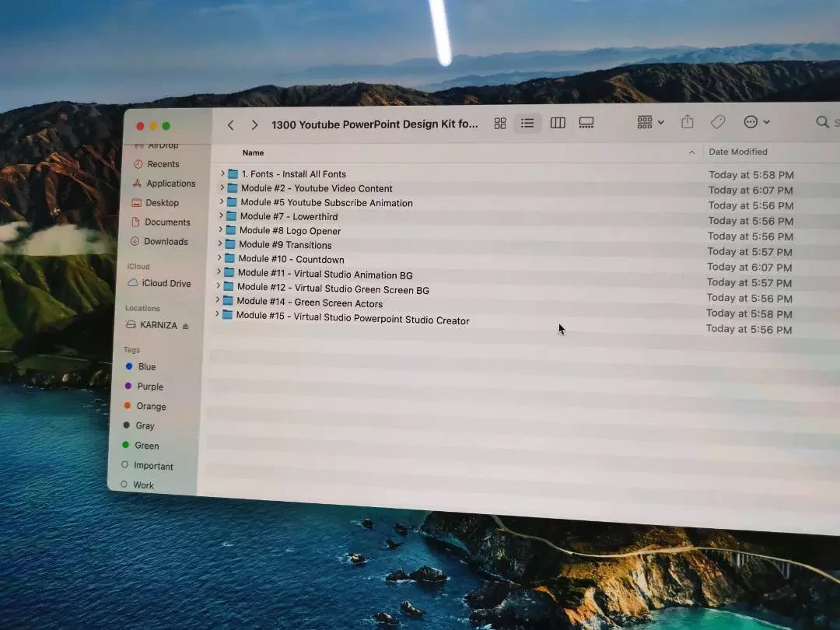Expand Module #9 Transitions
The height and width of the screenshot is (630, 840).
tap(219, 243)
